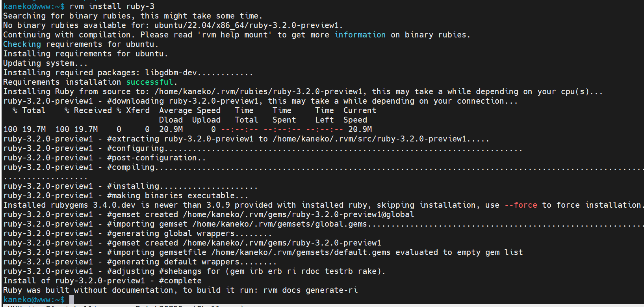Click the 'kaneko@www:~$' prompt on bottom line
The height and width of the screenshot is (307, 644).
pos(34,300)
